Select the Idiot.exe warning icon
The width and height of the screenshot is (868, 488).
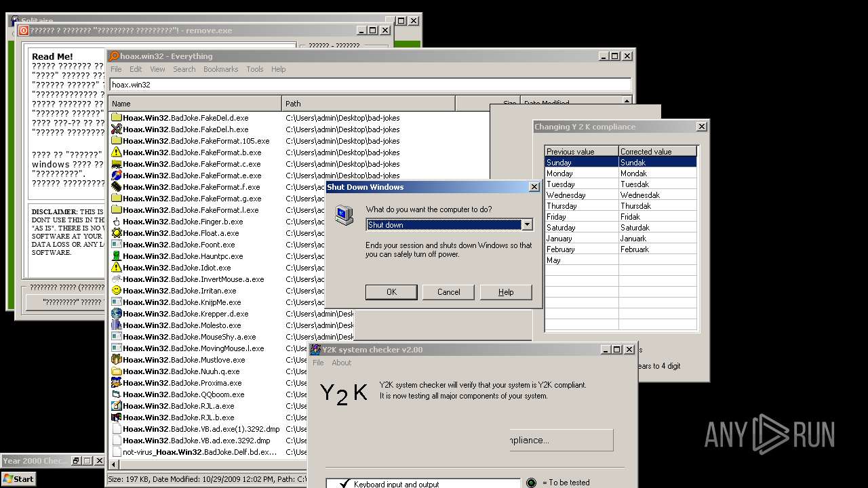pyautogui.click(x=117, y=268)
